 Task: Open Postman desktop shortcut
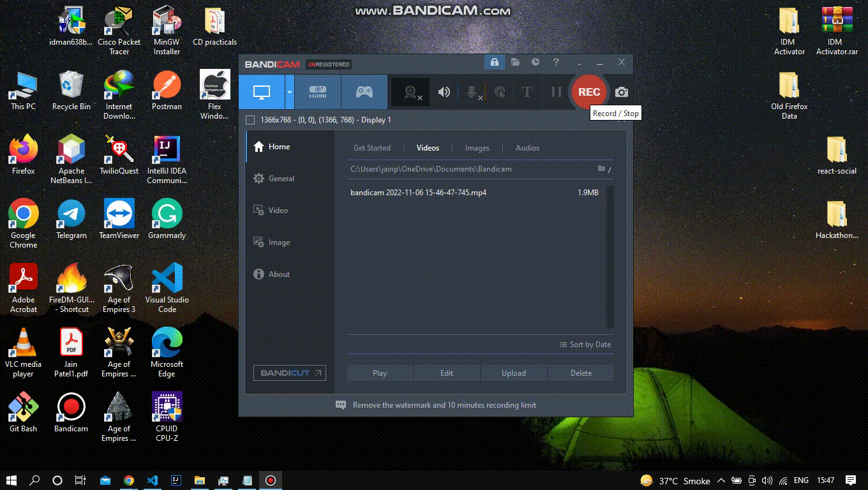pyautogui.click(x=167, y=91)
